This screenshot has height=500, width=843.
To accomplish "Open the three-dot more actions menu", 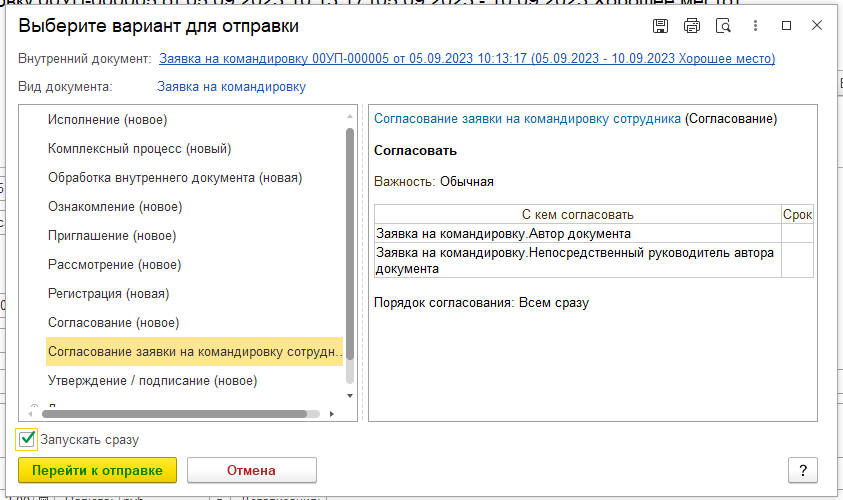I will point(755,26).
